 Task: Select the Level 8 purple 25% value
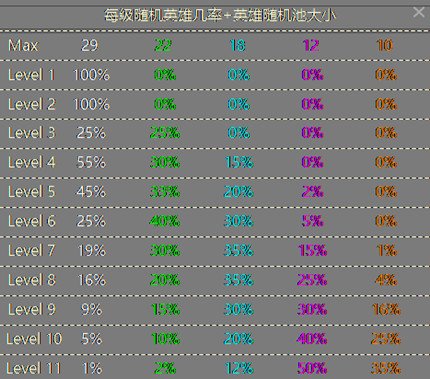[x=312, y=280]
